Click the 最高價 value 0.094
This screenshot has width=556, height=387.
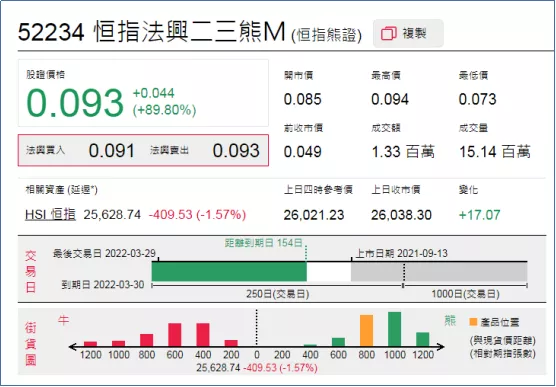(390, 99)
